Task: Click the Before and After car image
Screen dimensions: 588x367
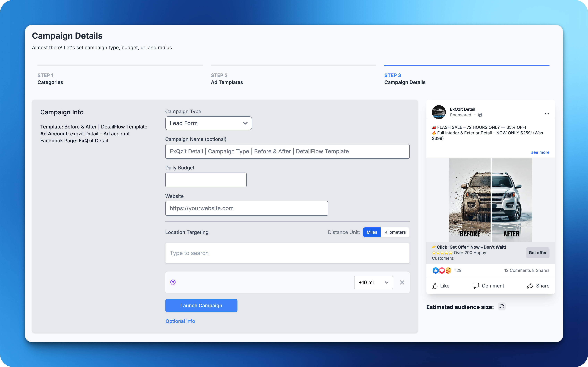Action: pos(491,200)
